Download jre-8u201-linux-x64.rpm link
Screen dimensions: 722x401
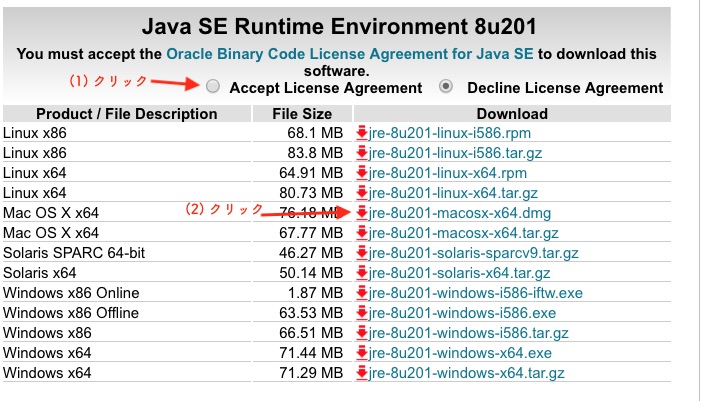click(448, 173)
